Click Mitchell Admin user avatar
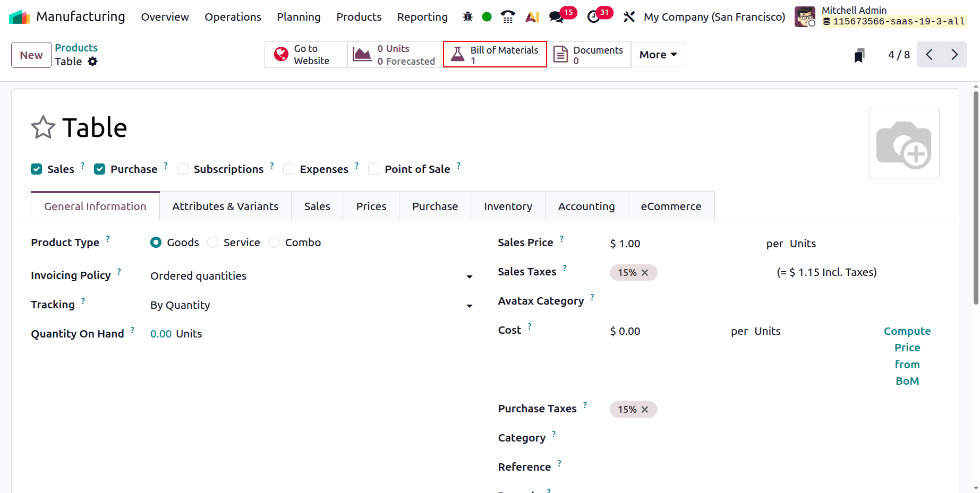 click(x=805, y=17)
